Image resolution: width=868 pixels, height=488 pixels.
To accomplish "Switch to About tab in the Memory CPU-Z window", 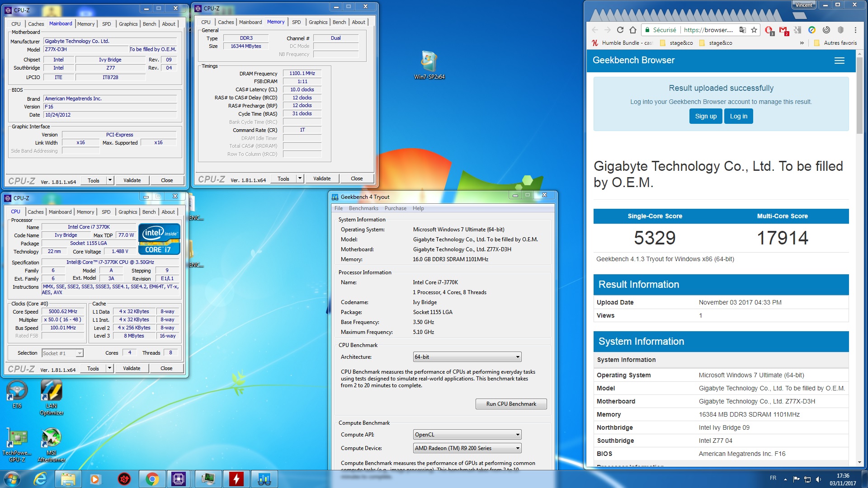I will coord(359,22).
